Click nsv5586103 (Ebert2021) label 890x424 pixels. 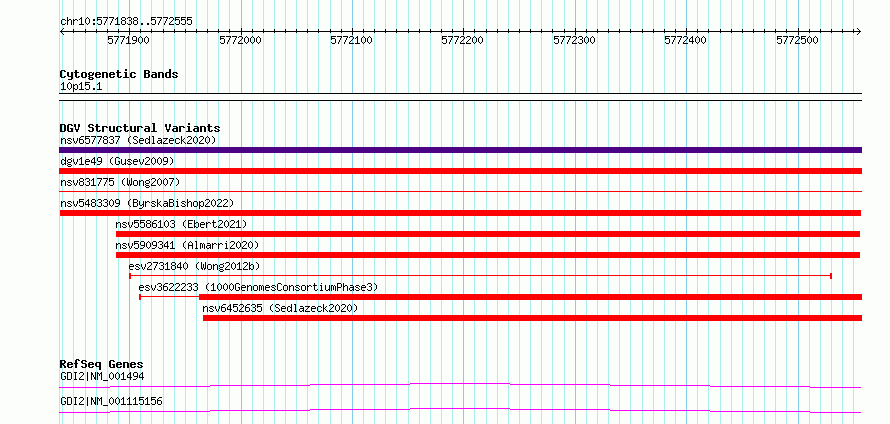[x=181, y=224]
